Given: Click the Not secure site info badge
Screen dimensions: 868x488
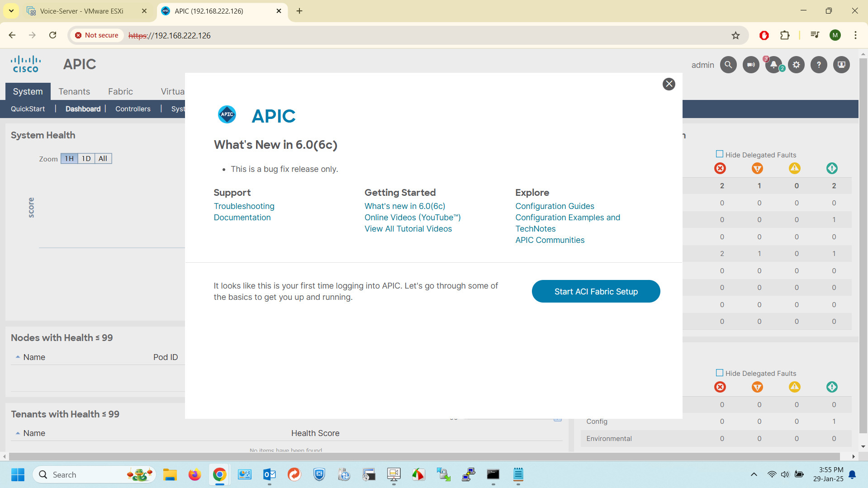Looking at the screenshot, I should tap(96, 35).
